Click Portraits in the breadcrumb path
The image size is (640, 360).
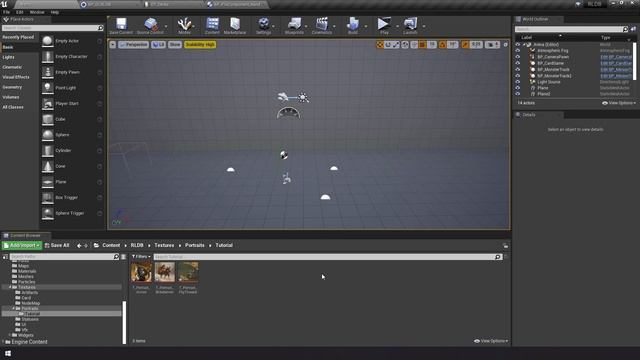point(195,245)
